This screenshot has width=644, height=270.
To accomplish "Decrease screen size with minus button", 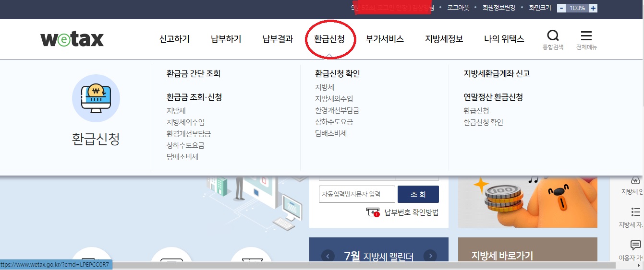I will click(x=561, y=8).
